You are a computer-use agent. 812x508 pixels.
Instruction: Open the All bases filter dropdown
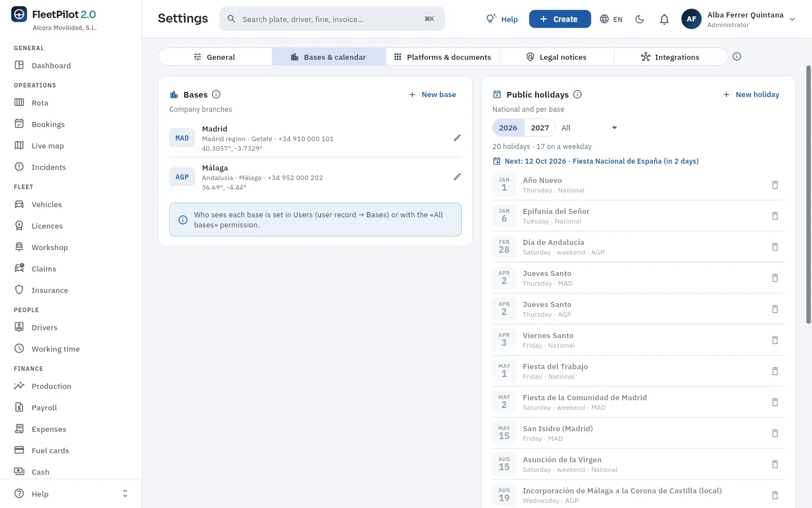coord(589,128)
